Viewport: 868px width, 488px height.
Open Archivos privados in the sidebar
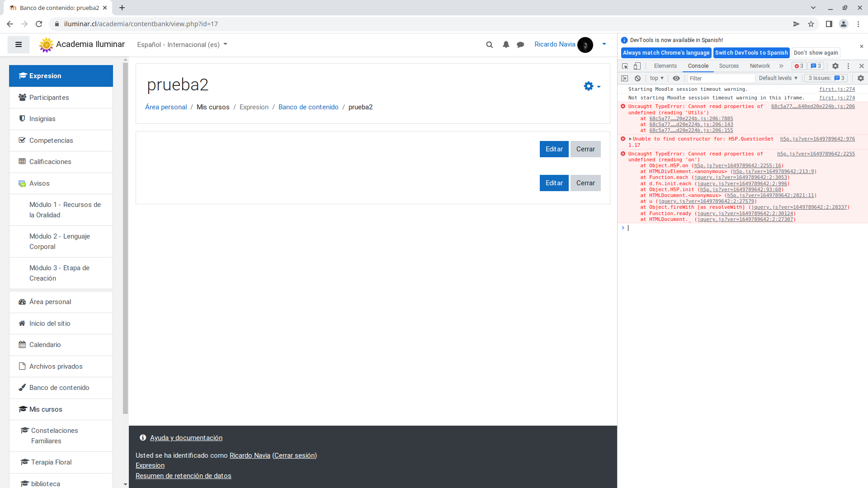point(61,366)
